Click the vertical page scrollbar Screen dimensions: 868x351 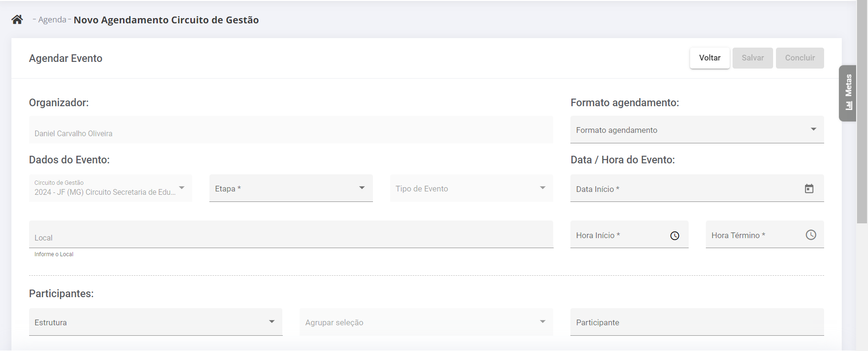click(x=862, y=111)
